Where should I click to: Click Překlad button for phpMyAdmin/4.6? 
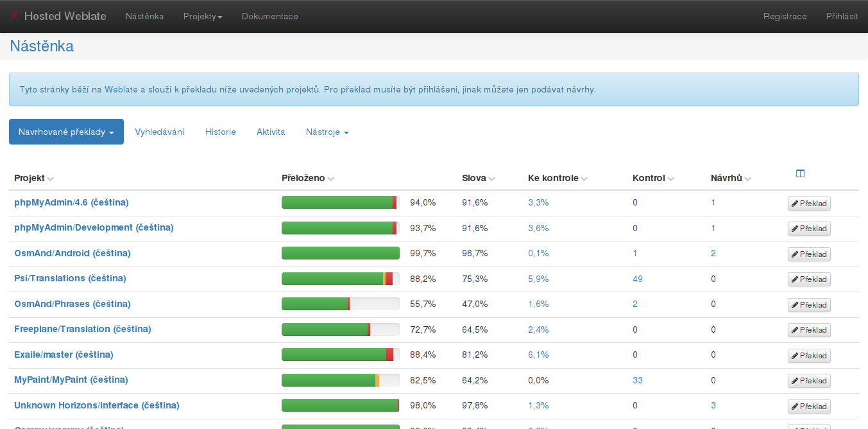coord(809,204)
